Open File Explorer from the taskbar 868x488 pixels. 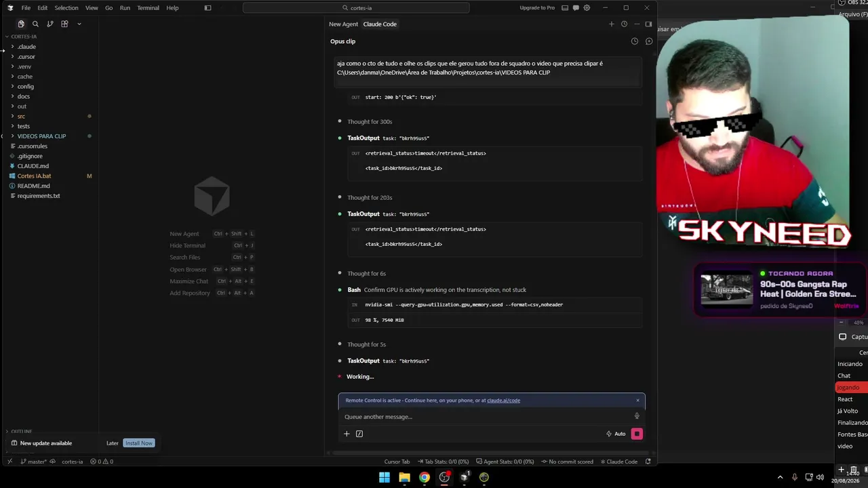click(x=404, y=477)
